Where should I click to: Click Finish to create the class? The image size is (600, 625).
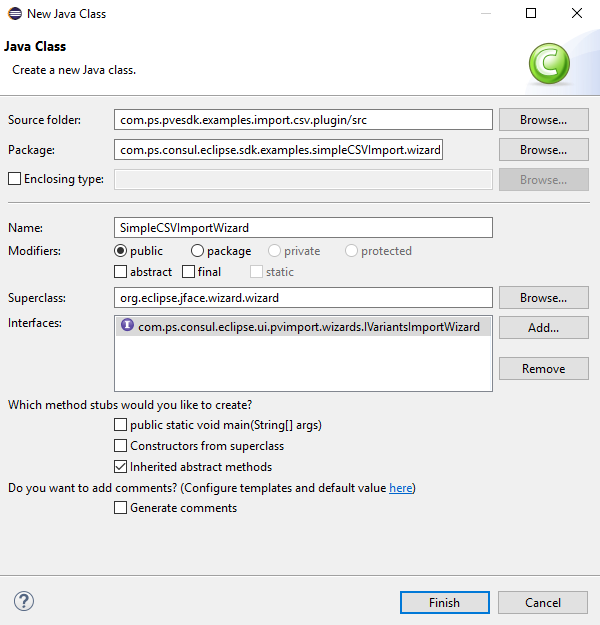point(444,602)
